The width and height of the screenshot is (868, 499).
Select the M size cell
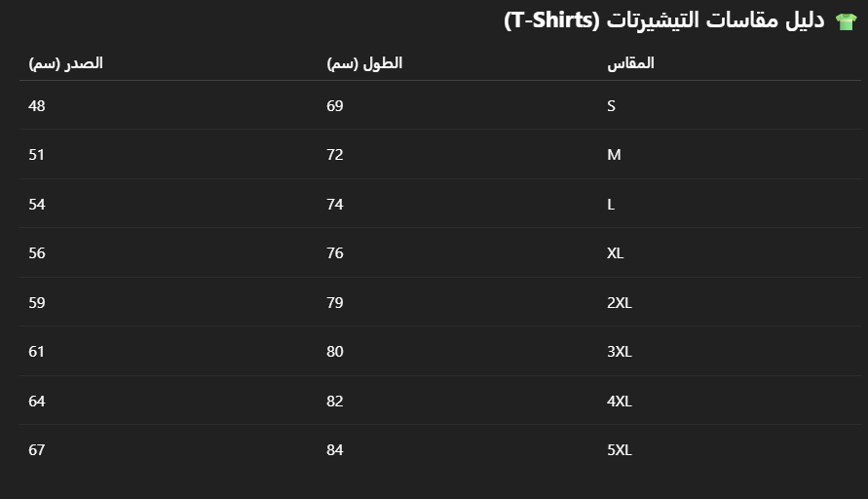coord(614,155)
